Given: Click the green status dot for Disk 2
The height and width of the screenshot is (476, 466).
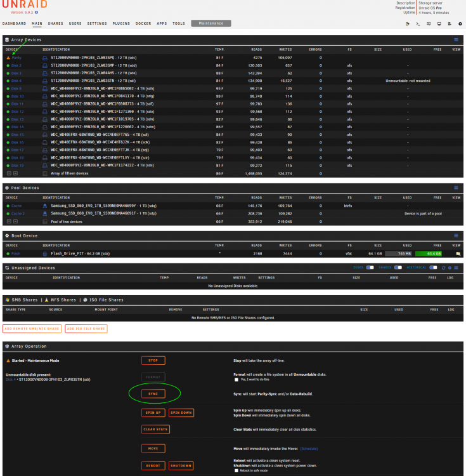Looking at the screenshot, I should 8,65.
